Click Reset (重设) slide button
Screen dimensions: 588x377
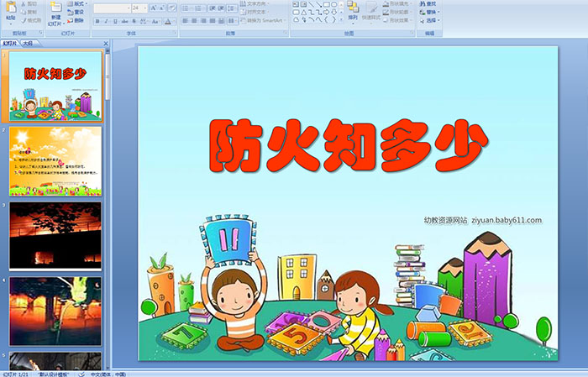pyautogui.click(x=76, y=12)
